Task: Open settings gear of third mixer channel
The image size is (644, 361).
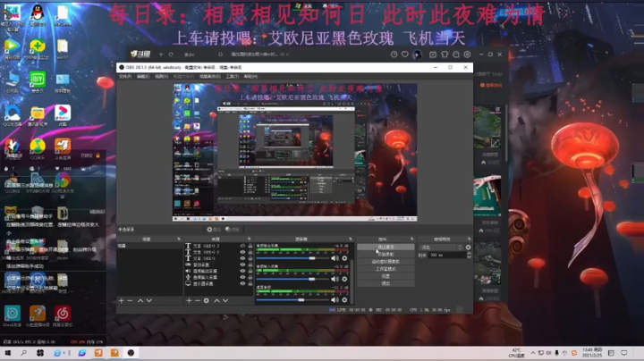Action: point(344,300)
